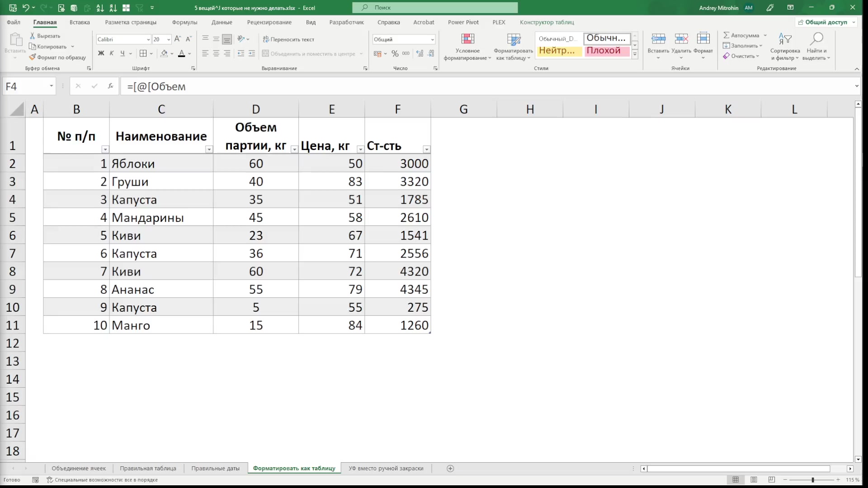868x488 pixels.
Task: Click the Decrease indent icon
Action: point(241,53)
